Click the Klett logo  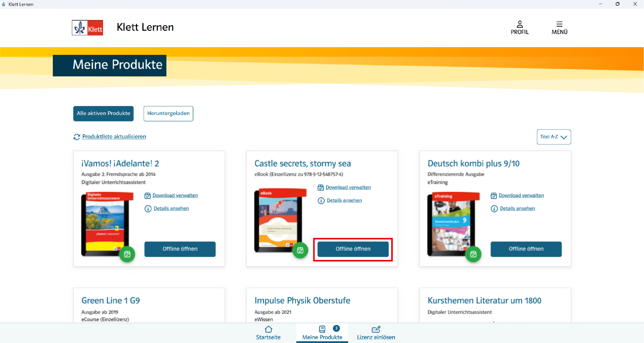pos(88,27)
